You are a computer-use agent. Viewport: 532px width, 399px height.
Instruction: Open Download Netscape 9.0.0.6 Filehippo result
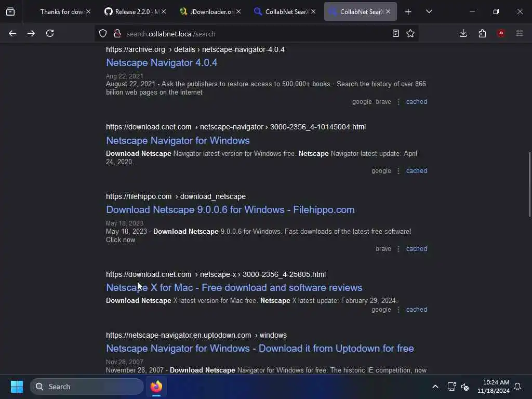pyautogui.click(x=230, y=210)
